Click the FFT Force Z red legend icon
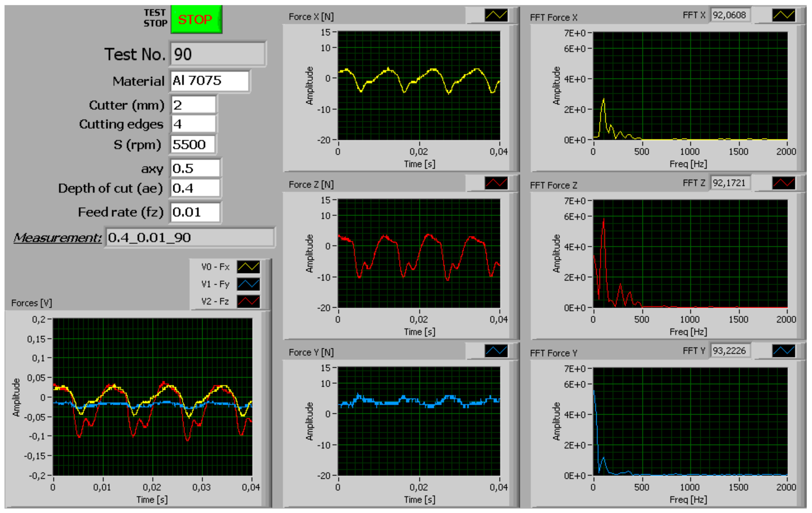Viewport: 812px width, 513px height. pos(783,183)
